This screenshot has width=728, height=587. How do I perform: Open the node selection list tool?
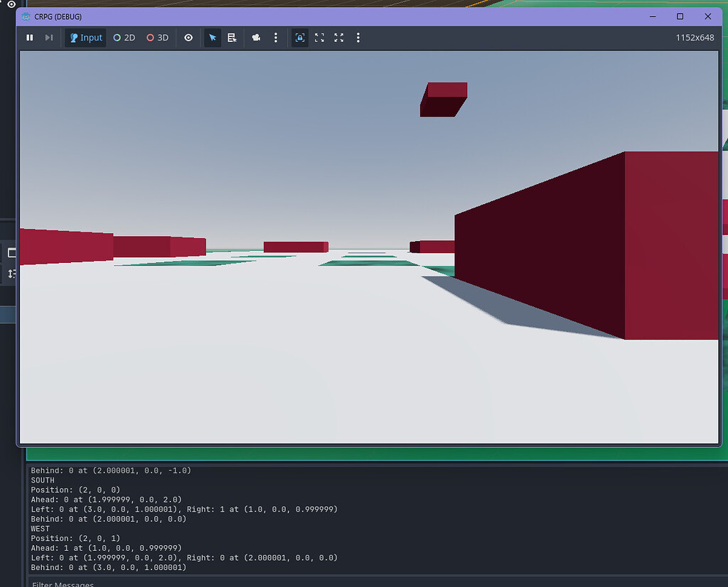[232, 38]
